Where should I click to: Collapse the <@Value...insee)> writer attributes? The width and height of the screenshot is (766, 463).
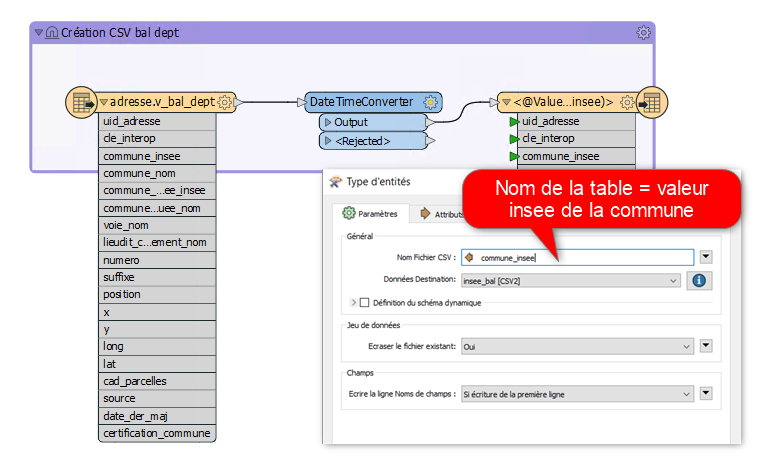[x=507, y=103]
